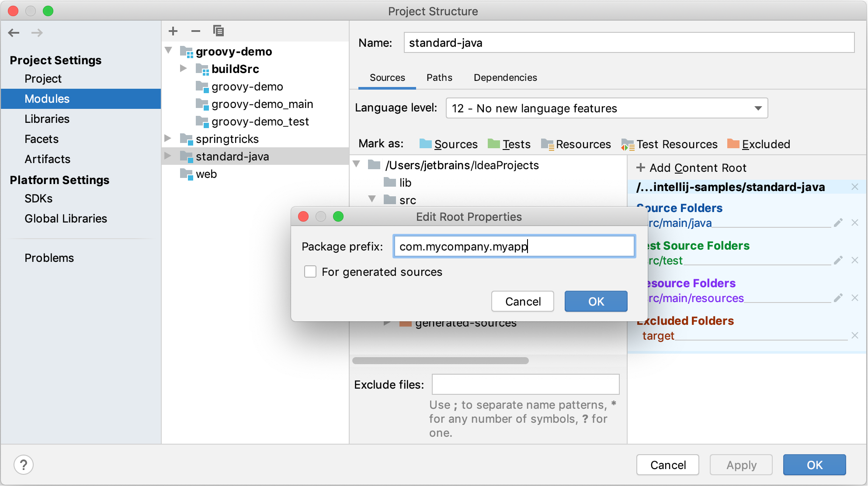The image size is (868, 487).
Task: Click the remove module minus icon
Action: [x=195, y=31]
